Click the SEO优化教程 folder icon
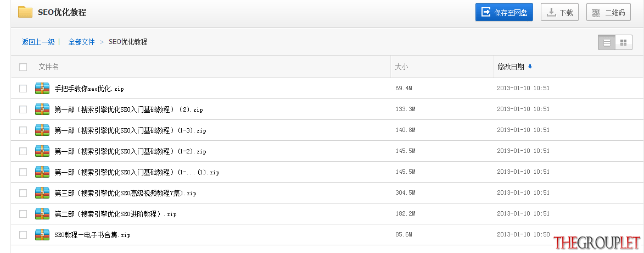The image size is (644, 253). 25,12
